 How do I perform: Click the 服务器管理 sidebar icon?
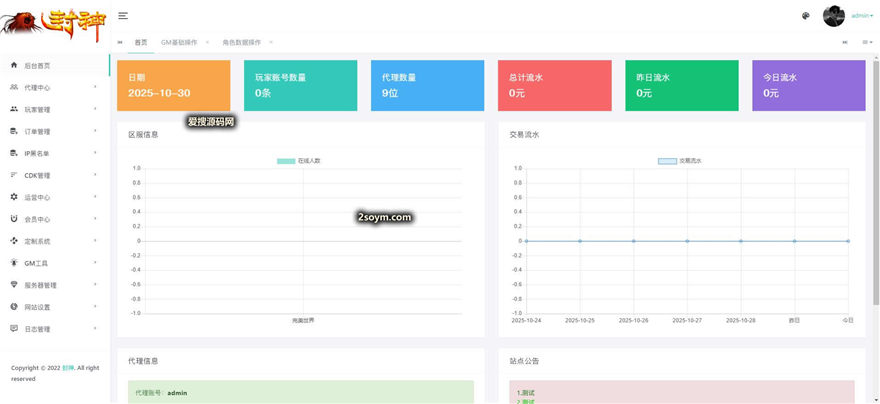tap(14, 285)
